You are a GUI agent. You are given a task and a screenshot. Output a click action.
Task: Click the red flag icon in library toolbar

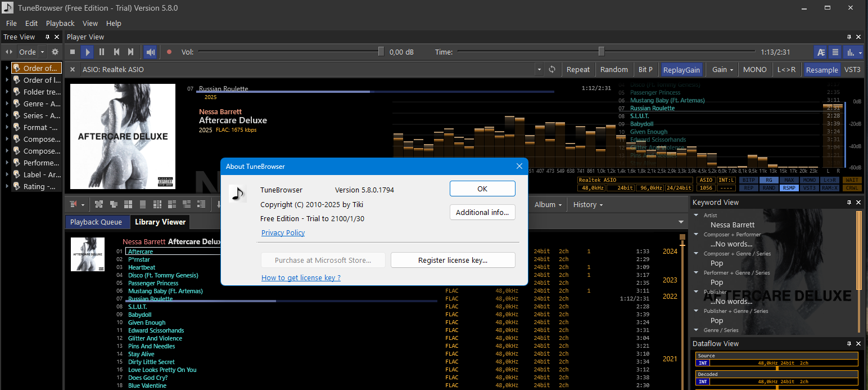coord(74,204)
